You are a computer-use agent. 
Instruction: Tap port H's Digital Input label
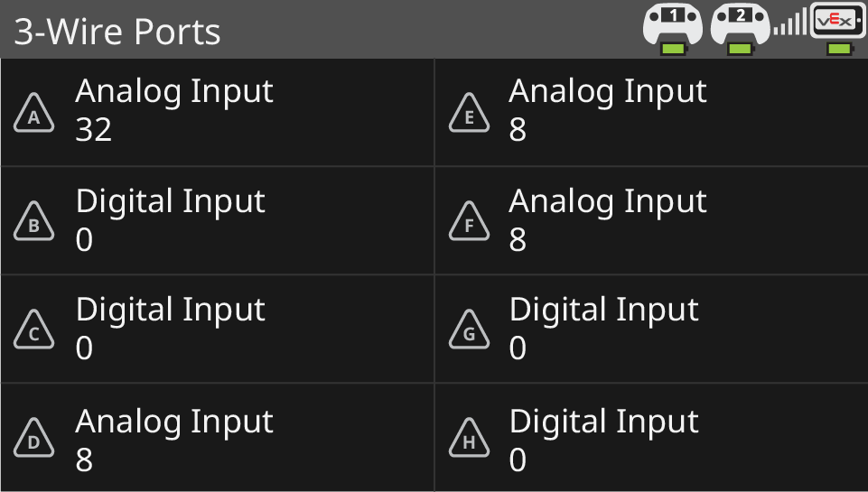pos(604,422)
